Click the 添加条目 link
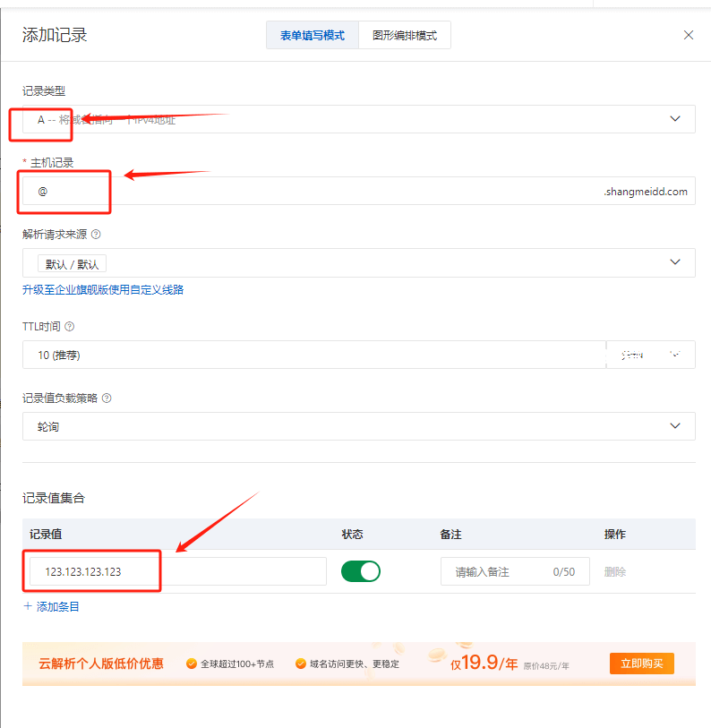This screenshot has height=728, width=711. coord(52,606)
